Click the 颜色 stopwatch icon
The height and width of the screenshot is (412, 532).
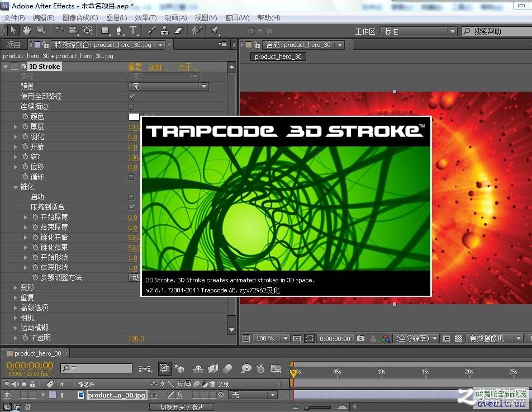[25, 116]
